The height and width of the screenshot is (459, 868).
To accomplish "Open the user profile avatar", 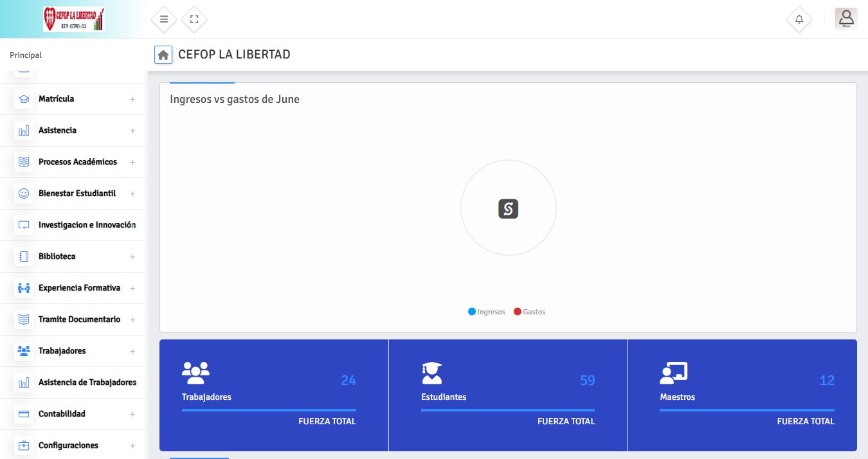I will pyautogui.click(x=846, y=19).
